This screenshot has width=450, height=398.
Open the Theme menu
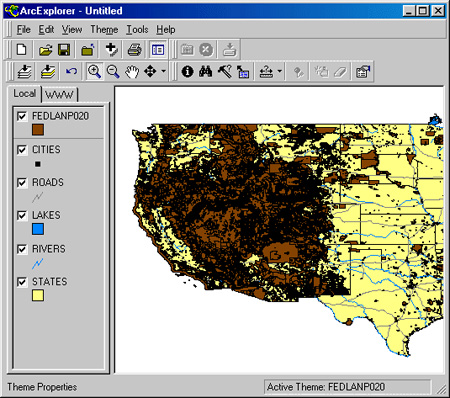point(104,30)
